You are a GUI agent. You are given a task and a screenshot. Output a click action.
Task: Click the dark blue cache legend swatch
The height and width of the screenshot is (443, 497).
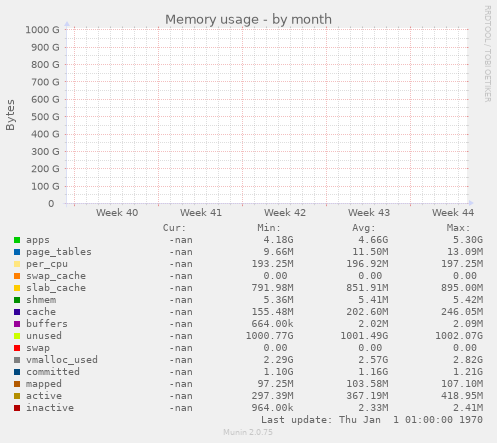tap(17, 312)
